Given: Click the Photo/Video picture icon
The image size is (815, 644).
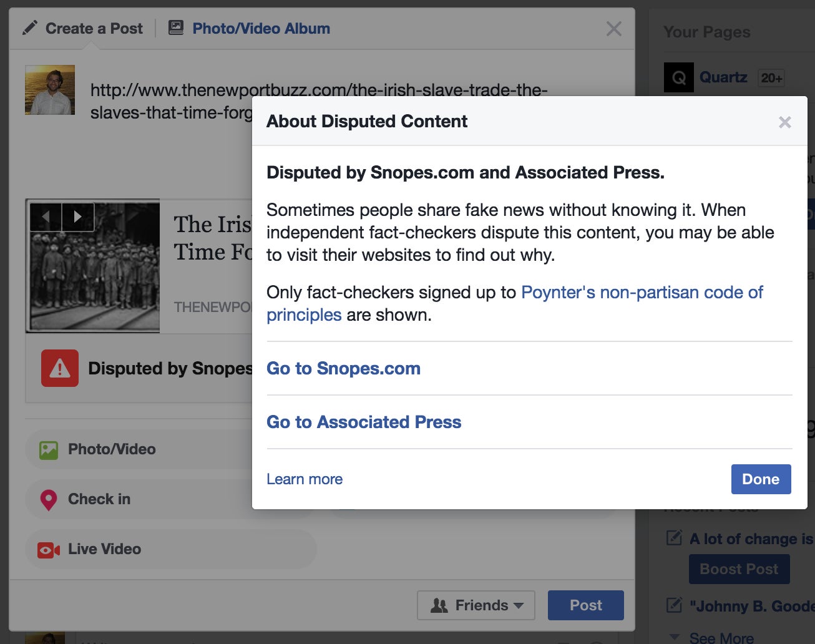Looking at the screenshot, I should coord(49,450).
